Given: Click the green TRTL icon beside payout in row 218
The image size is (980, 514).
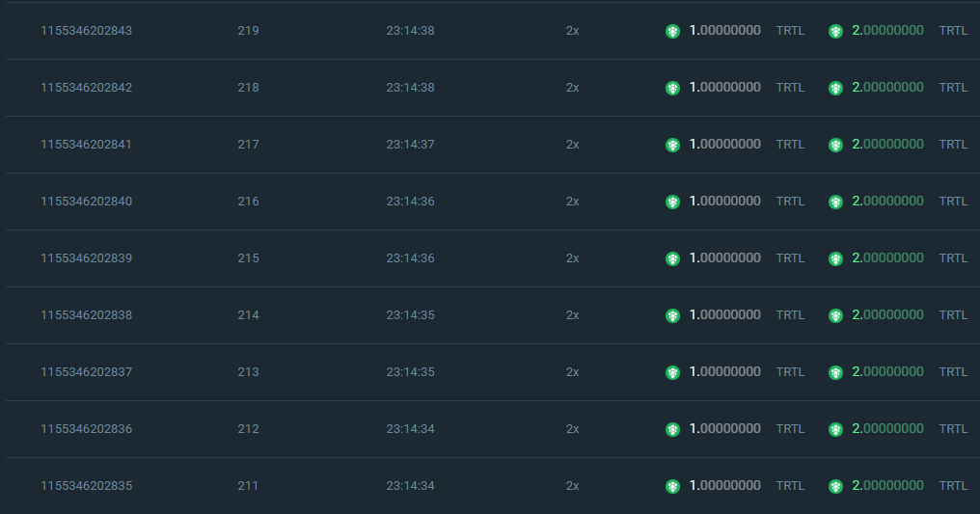Looking at the screenshot, I should pos(835,88).
